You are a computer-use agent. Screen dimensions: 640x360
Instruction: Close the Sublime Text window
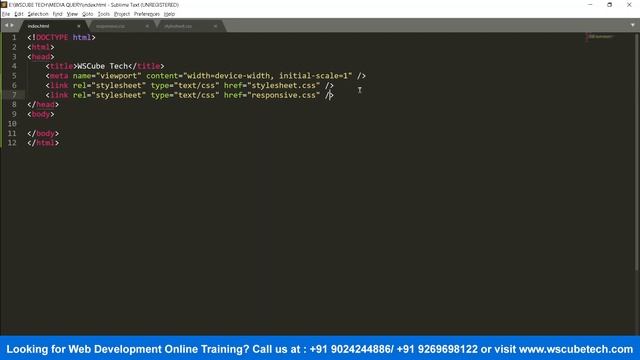click(629, 4)
